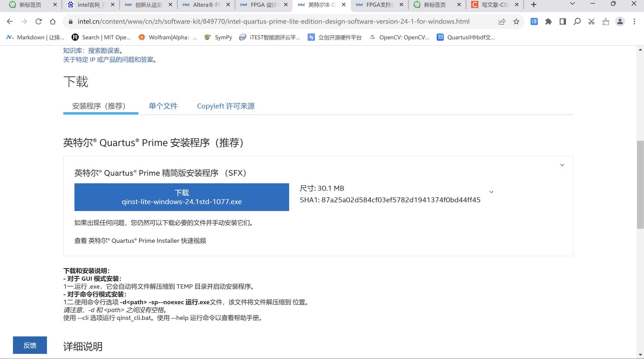The width and height of the screenshot is (644, 359).
Task: Open the extensions puzzle icon
Action: coord(548,21)
